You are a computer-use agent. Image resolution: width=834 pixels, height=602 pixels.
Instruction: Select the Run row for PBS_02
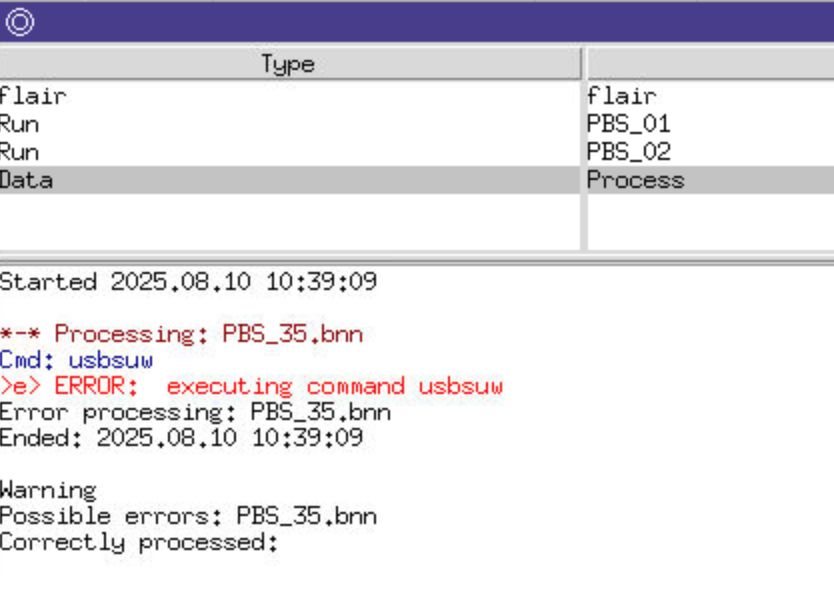[x=20, y=152]
